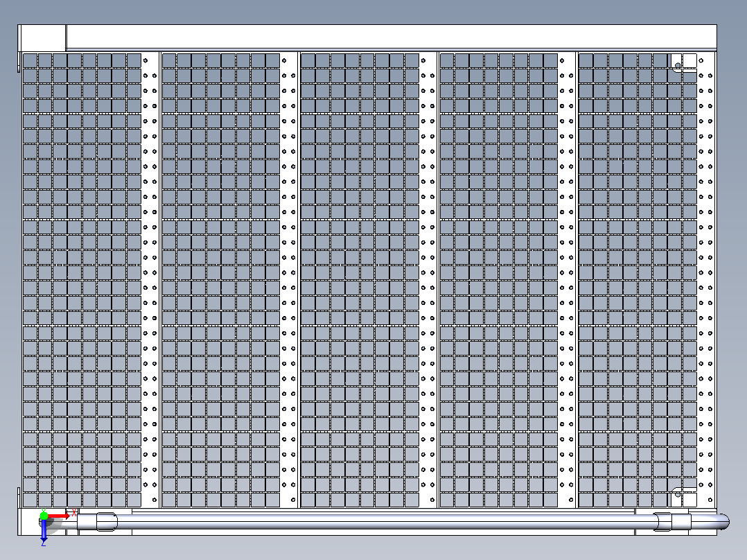
Task: Click the red X axis arrow of the triad
Action: coord(59,516)
